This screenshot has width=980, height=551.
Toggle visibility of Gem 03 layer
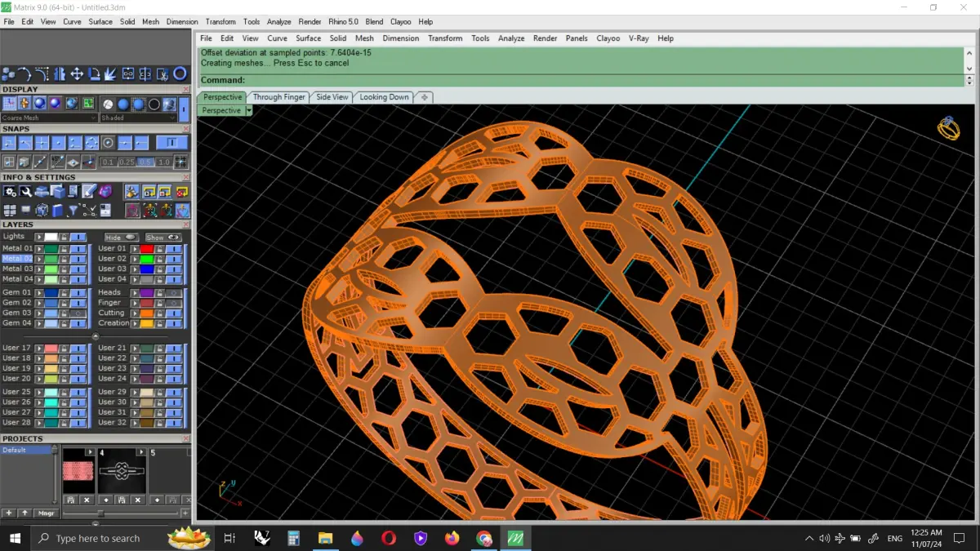click(78, 313)
